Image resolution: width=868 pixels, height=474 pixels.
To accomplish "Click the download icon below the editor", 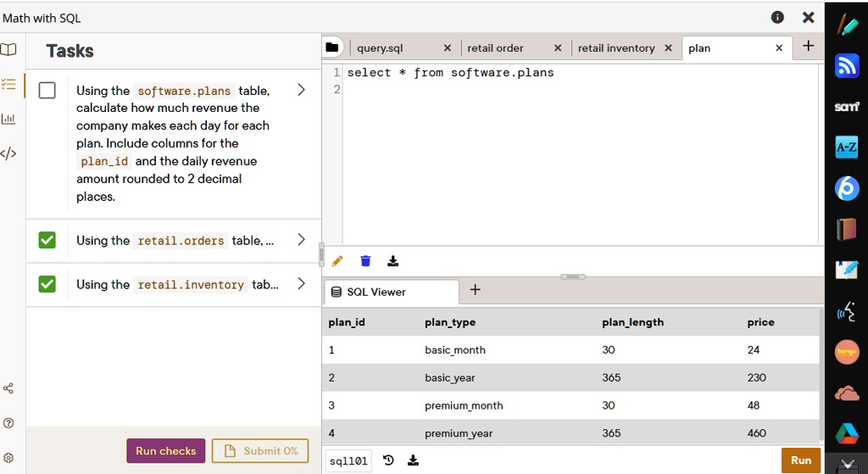I will pyautogui.click(x=392, y=261).
